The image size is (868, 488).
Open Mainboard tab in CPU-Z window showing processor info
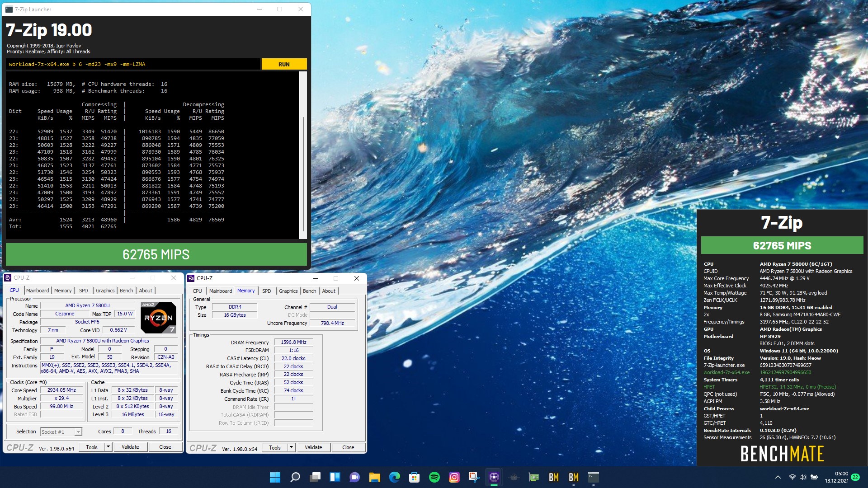[x=38, y=291]
